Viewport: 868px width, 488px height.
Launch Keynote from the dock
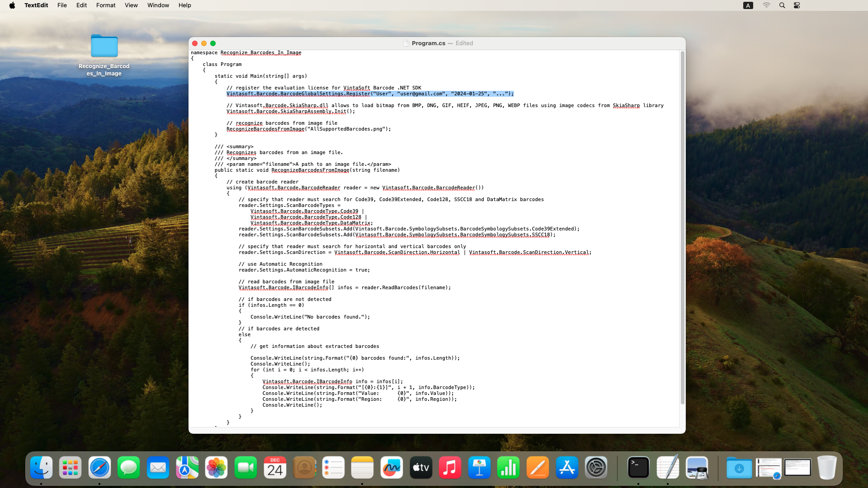(479, 468)
